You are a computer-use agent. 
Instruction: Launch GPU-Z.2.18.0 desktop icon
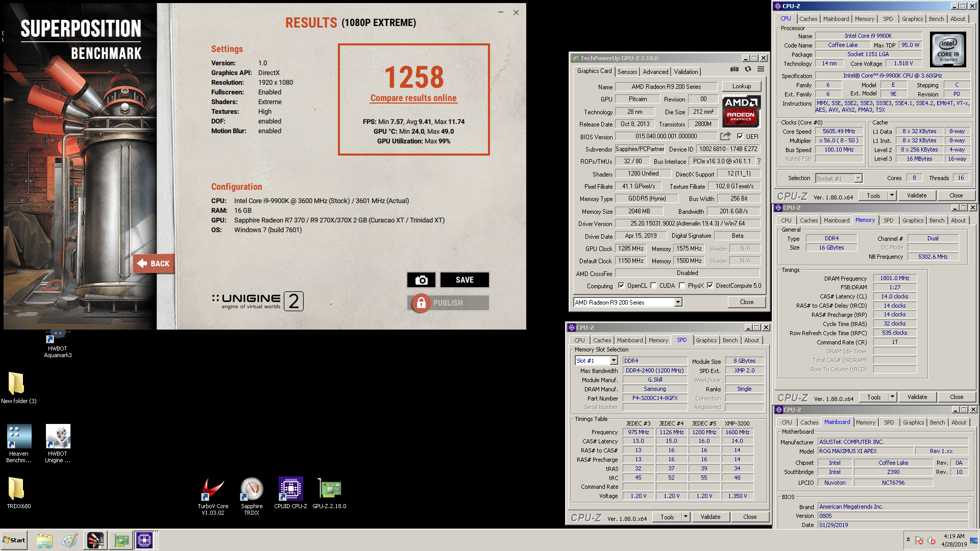pos(329,493)
